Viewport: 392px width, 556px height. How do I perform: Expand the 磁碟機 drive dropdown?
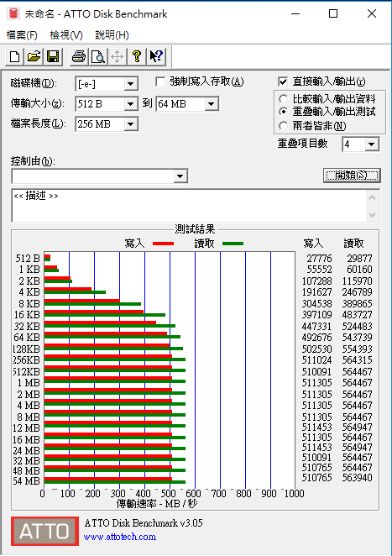click(x=130, y=84)
